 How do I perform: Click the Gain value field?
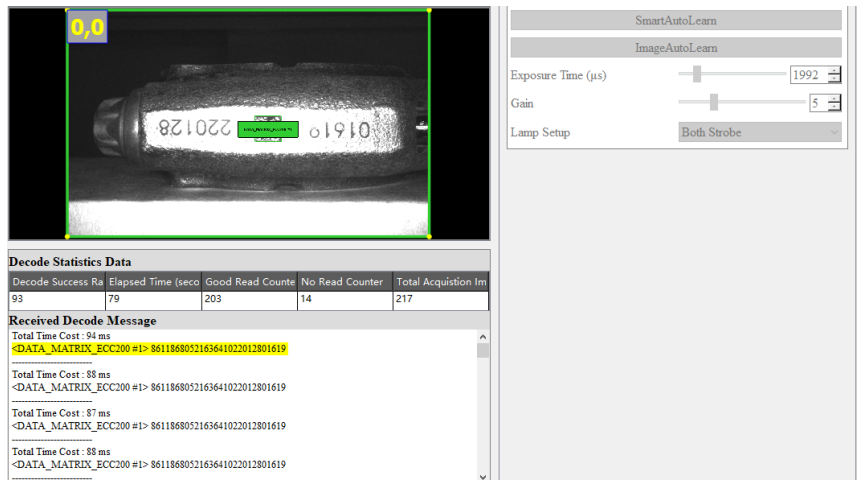click(816, 103)
